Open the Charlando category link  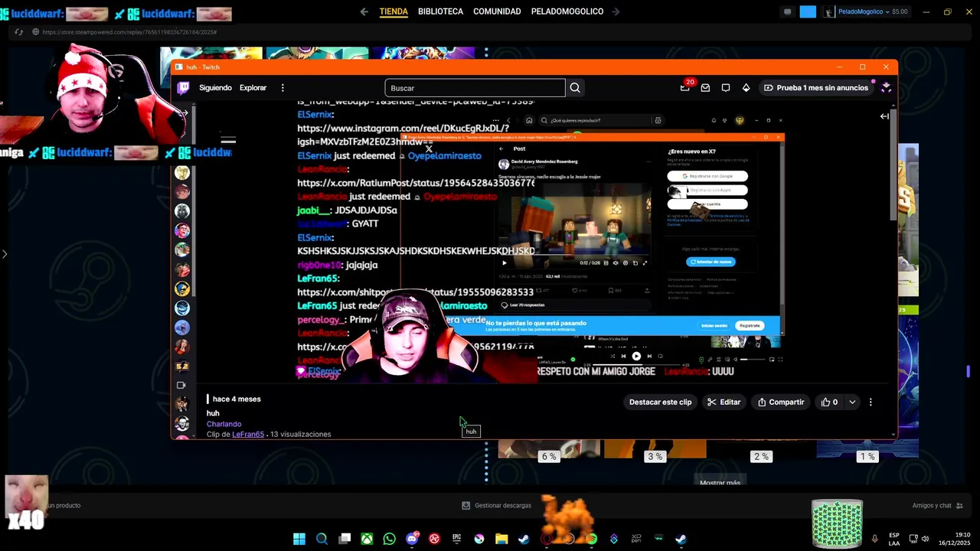[x=224, y=424]
